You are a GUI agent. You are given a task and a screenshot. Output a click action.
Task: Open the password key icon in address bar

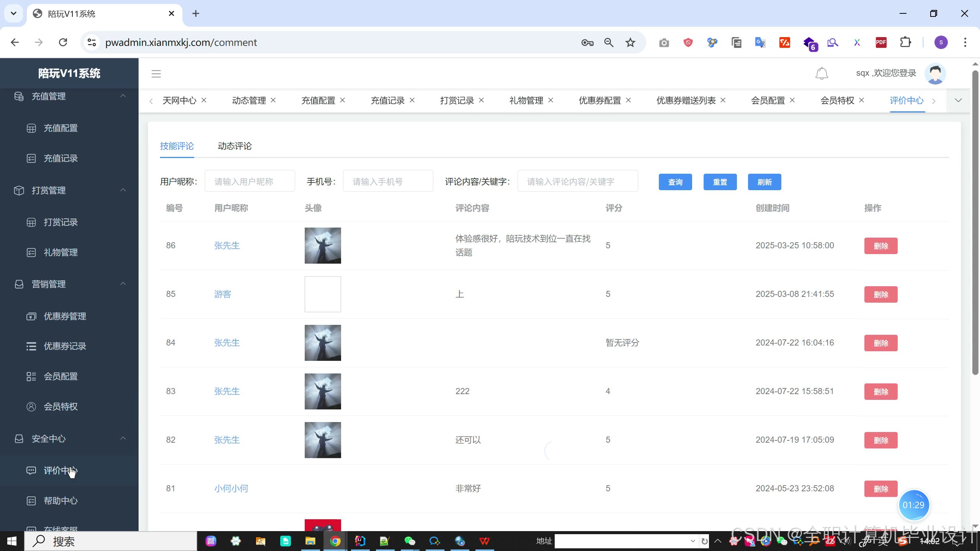tap(587, 42)
